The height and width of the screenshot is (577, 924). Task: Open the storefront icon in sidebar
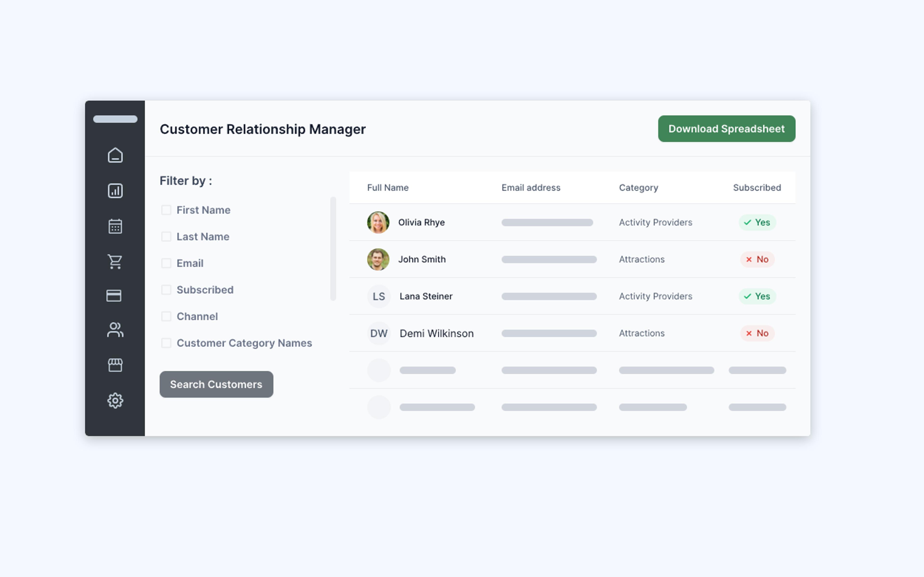(x=115, y=365)
